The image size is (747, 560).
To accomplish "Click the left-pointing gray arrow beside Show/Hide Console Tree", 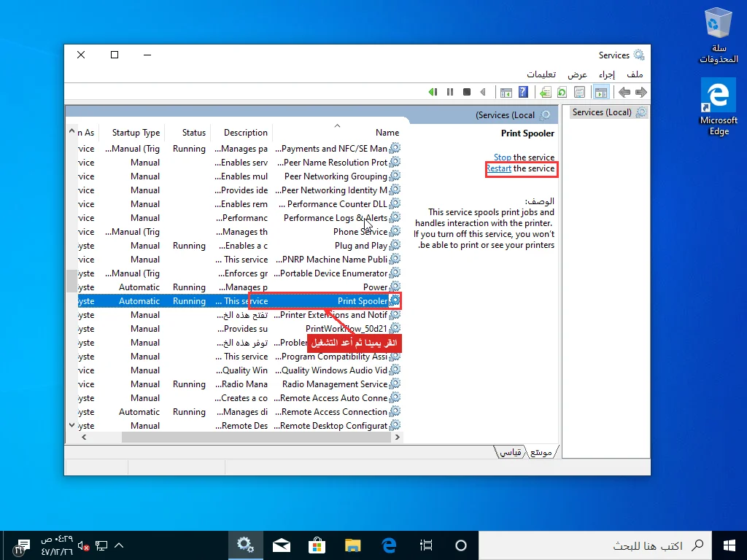I will click(624, 92).
